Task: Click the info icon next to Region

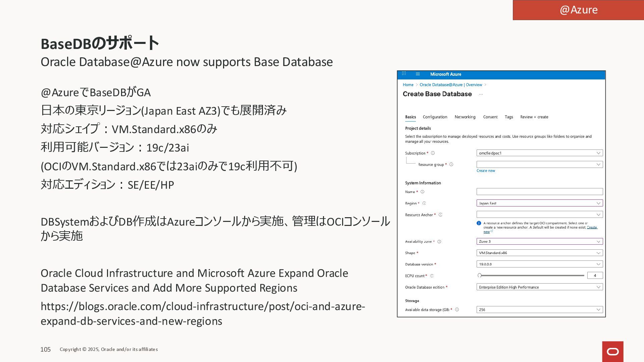Action: point(424,203)
